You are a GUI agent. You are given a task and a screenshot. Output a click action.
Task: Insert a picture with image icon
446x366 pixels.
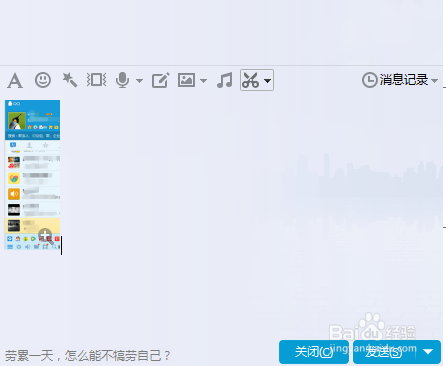(x=186, y=80)
